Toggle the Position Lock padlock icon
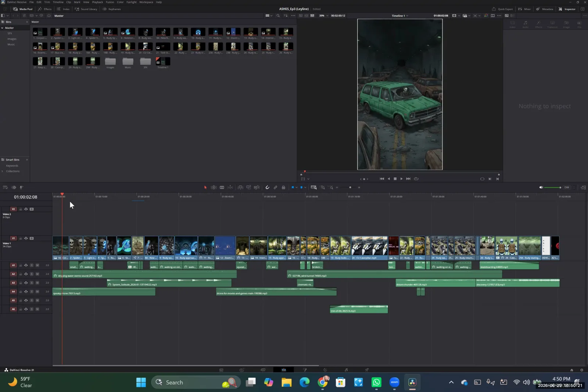 283,187
